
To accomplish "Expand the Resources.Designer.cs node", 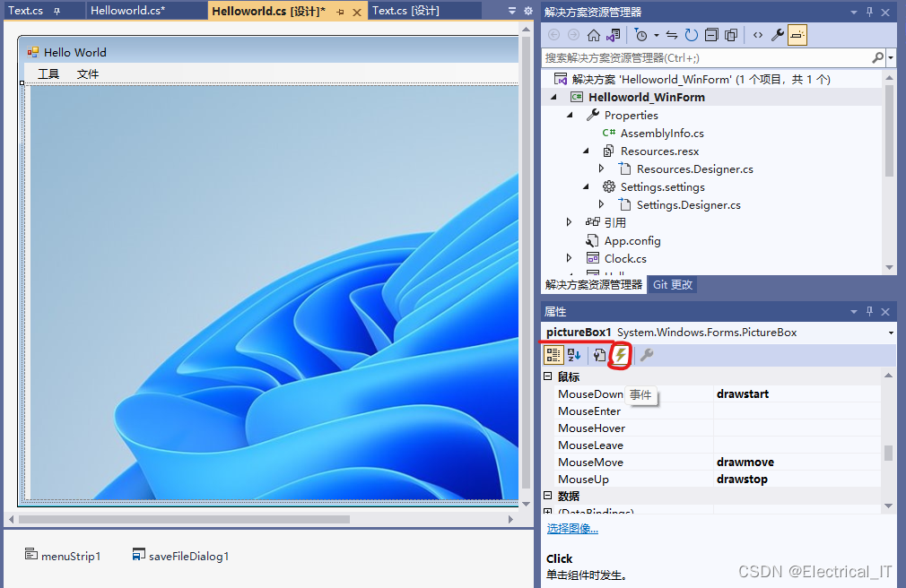I will coord(602,169).
